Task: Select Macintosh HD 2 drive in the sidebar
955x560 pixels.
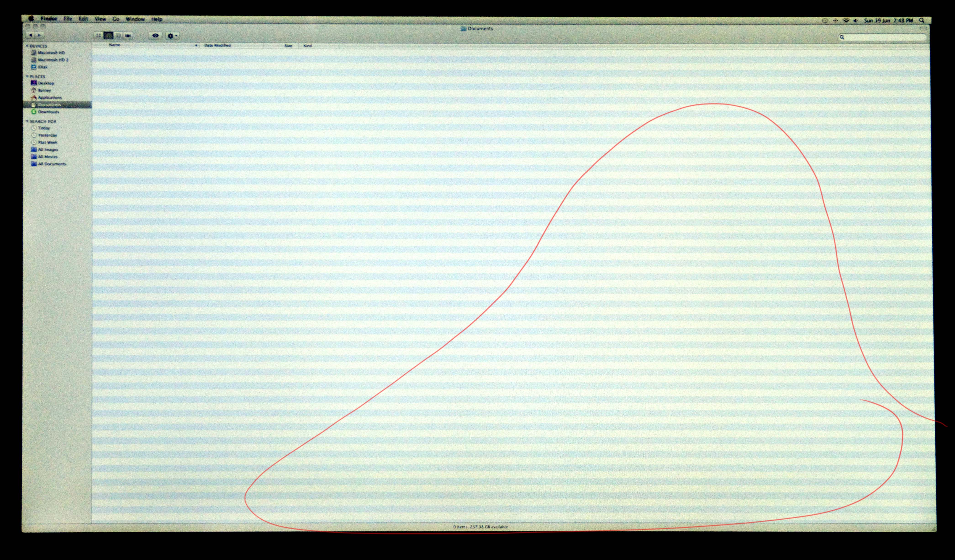Action: click(50, 60)
